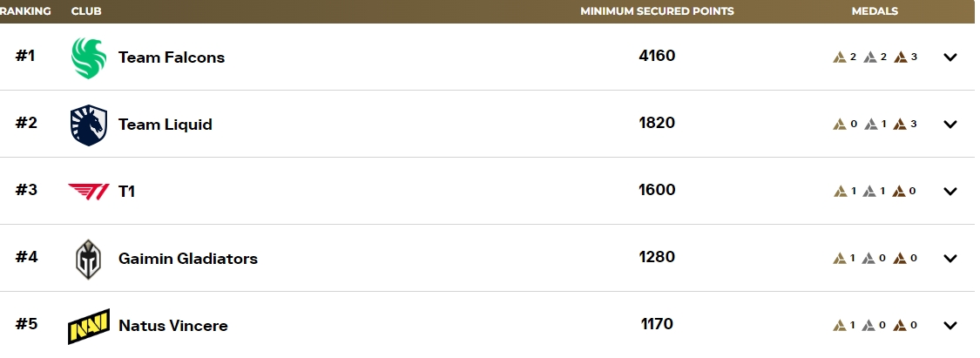Click Gaimin Gladiators gold medal icon
Screen dimensions: 980x358
click(x=840, y=258)
